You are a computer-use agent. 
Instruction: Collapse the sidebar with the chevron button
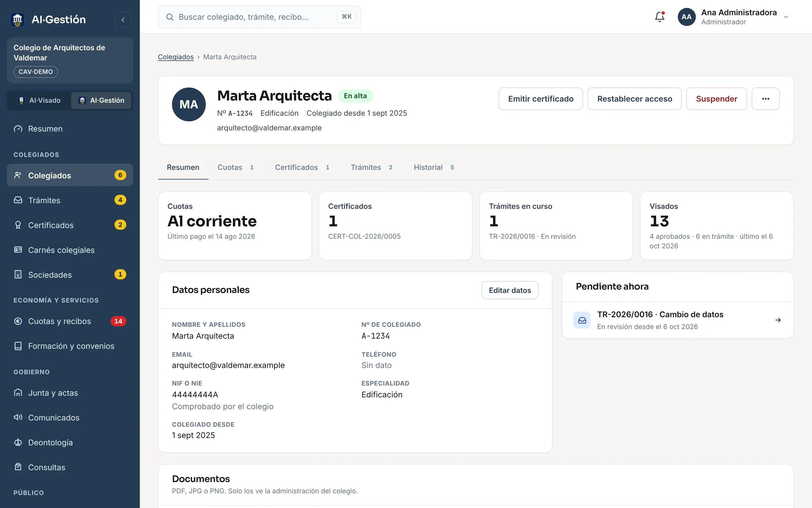coord(123,19)
